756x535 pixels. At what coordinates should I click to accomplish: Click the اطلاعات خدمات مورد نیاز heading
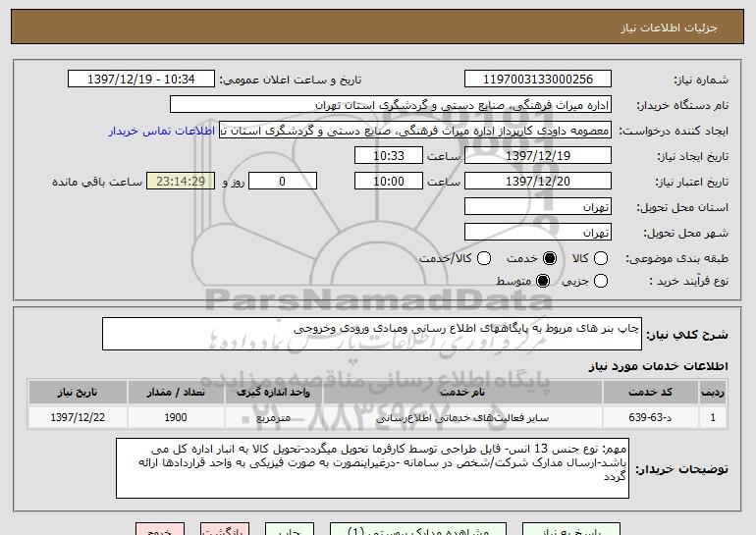(x=658, y=366)
